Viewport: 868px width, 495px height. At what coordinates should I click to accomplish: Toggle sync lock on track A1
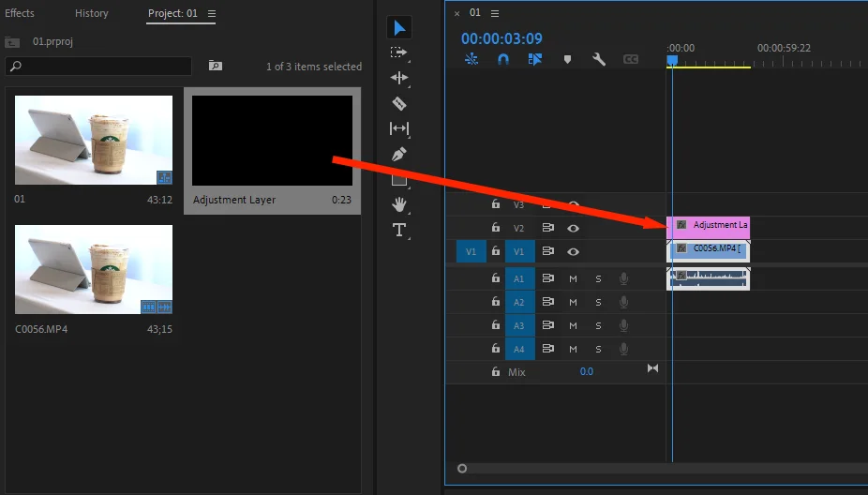(x=548, y=277)
